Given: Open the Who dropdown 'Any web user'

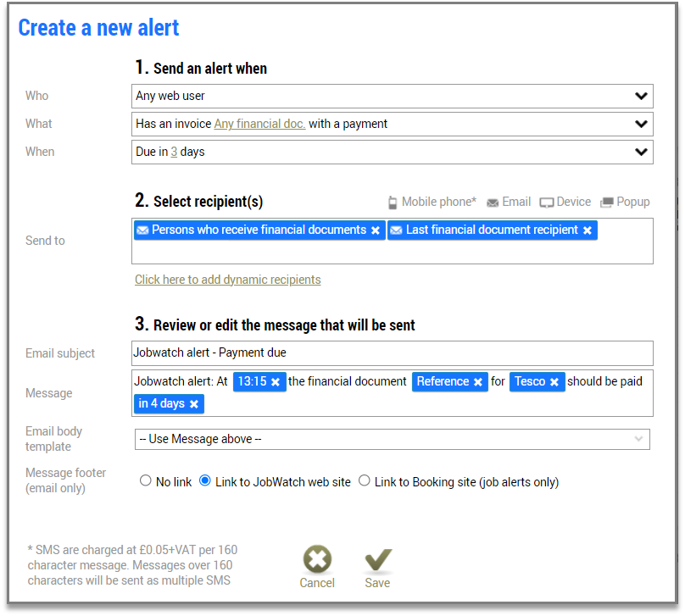Looking at the screenshot, I should 393,96.
